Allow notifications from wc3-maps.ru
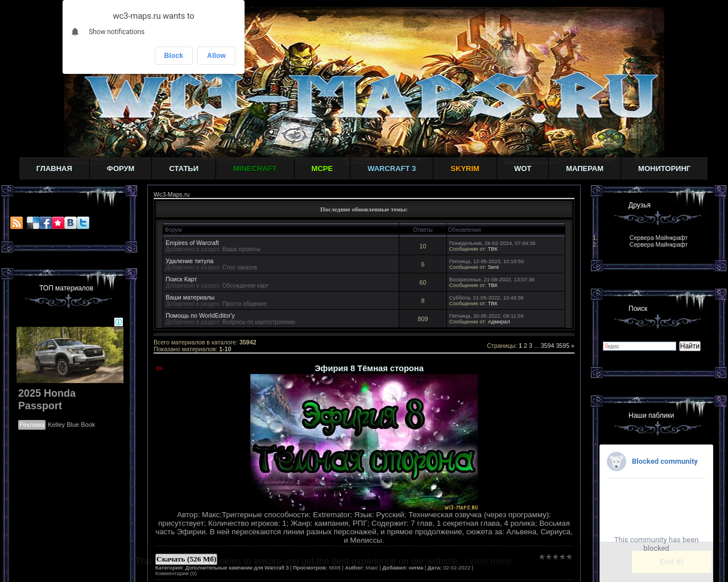 click(216, 56)
